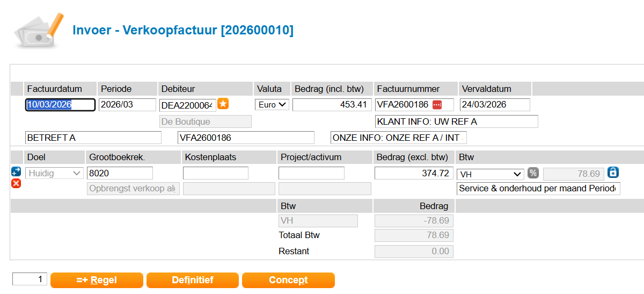Click the red icon next to Factuurnummer
This screenshot has height=294, width=644.
click(x=437, y=104)
